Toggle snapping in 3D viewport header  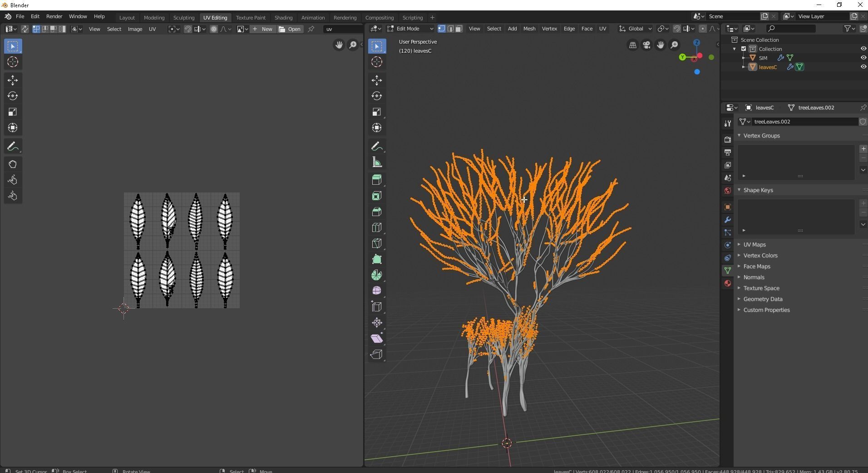[676, 29]
